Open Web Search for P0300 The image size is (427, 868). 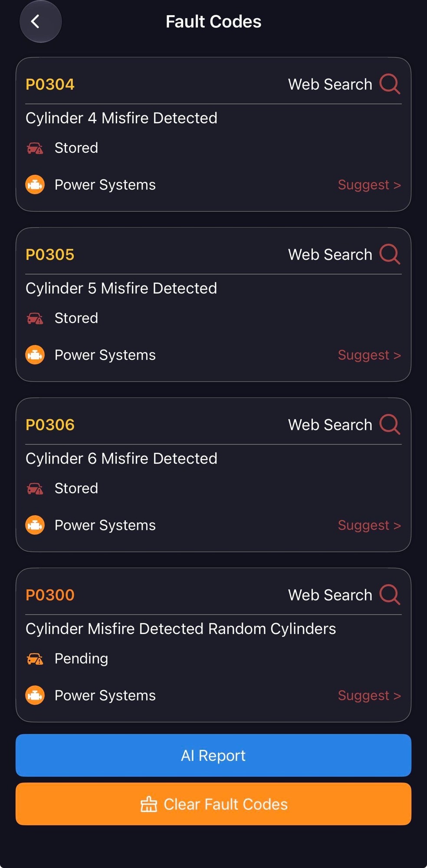[x=330, y=595]
